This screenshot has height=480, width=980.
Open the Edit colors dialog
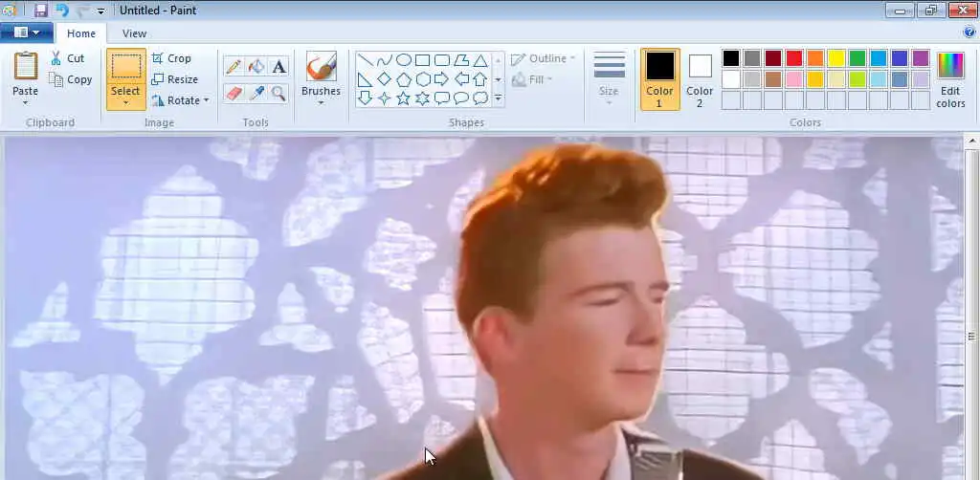[950, 79]
